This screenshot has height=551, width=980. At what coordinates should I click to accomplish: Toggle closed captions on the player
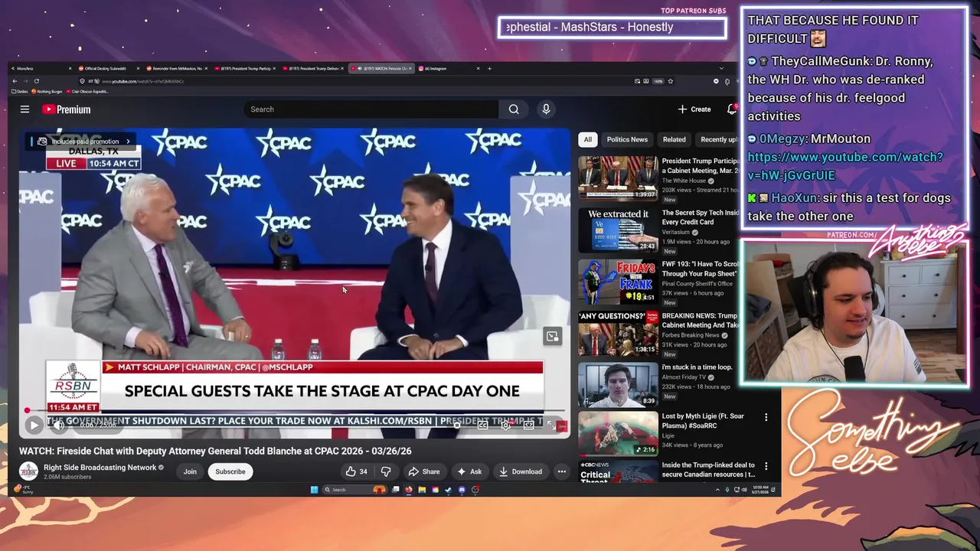click(483, 425)
